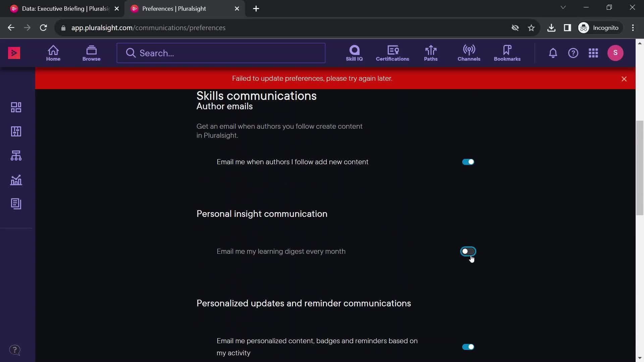Click the scrollbar up arrow

pos(640,43)
